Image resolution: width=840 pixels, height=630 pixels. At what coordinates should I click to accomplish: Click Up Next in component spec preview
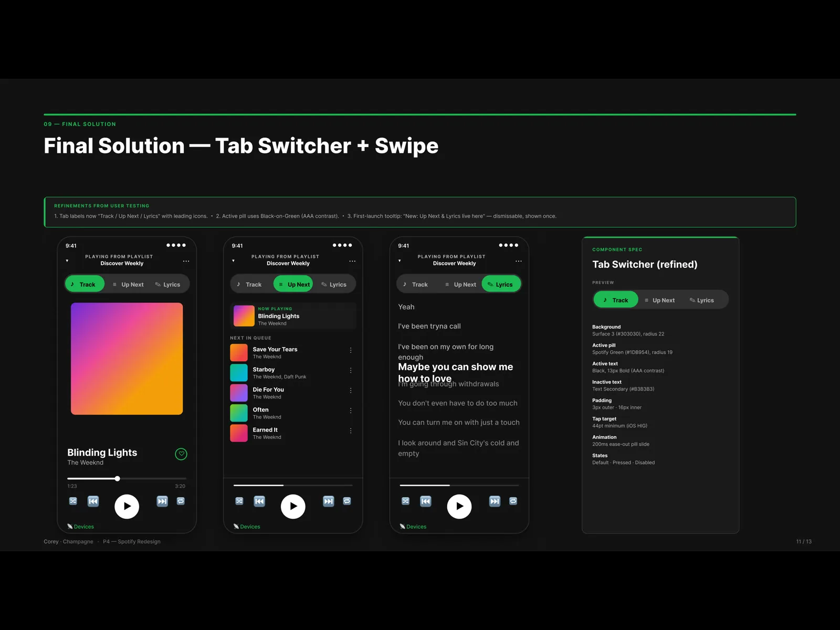tap(660, 300)
